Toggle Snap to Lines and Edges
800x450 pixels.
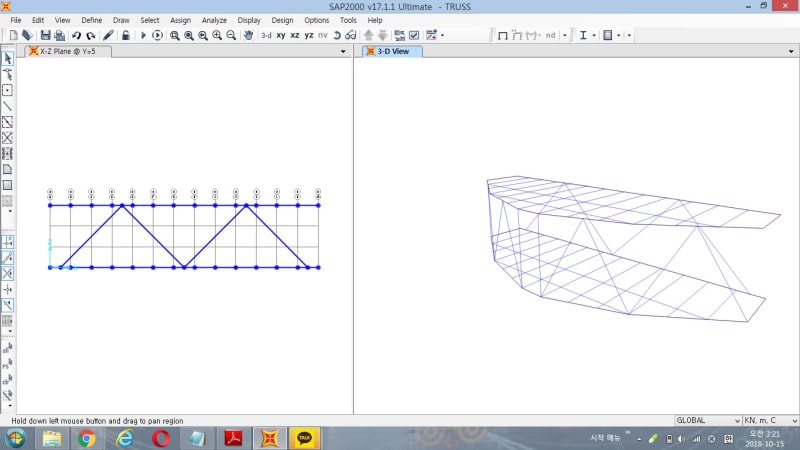8,305
